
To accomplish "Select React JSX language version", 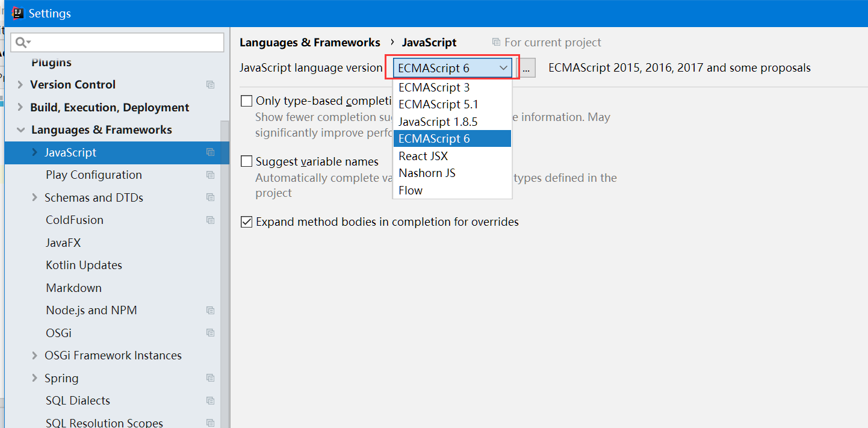I will tap(452, 156).
